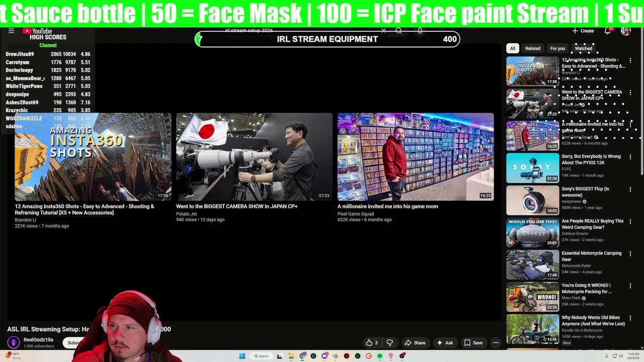644x362 pixels.
Task: Select the All filter chip
Action: [513, 48]
